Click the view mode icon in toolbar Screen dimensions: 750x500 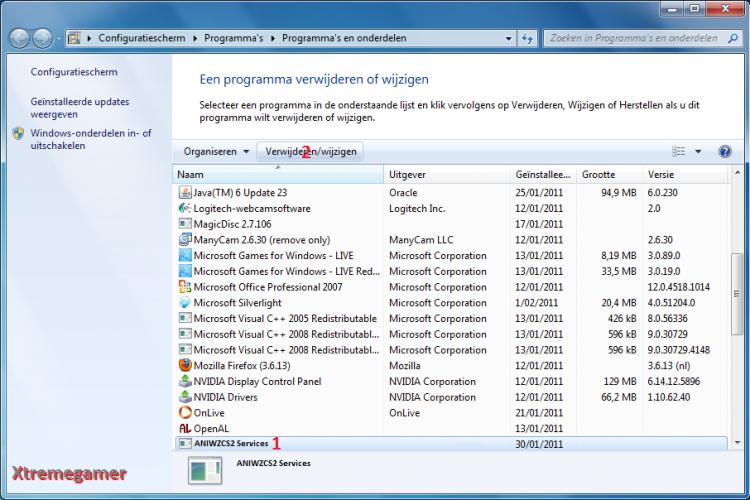click(x=678, y=152)
